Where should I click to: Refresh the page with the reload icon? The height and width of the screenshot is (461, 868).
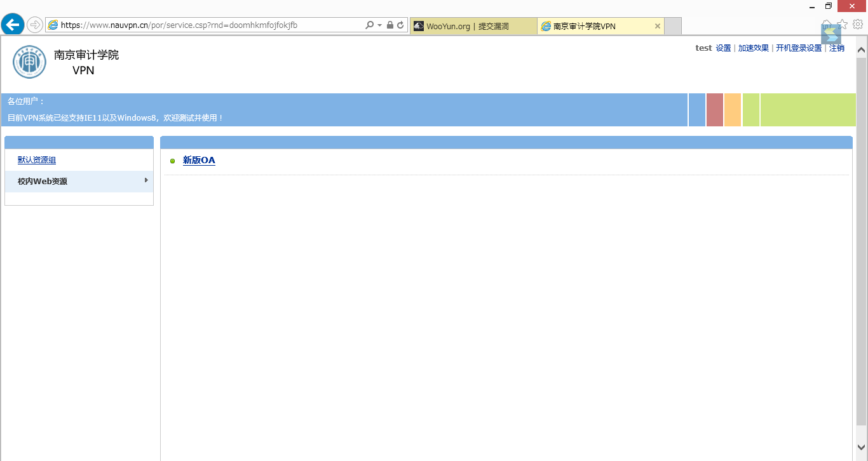pos(400,25)
